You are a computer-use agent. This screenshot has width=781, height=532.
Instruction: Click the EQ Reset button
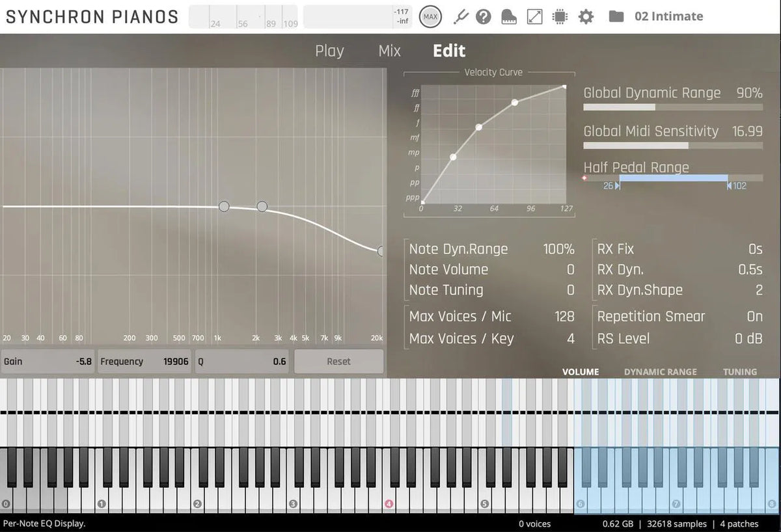[338, 362]
